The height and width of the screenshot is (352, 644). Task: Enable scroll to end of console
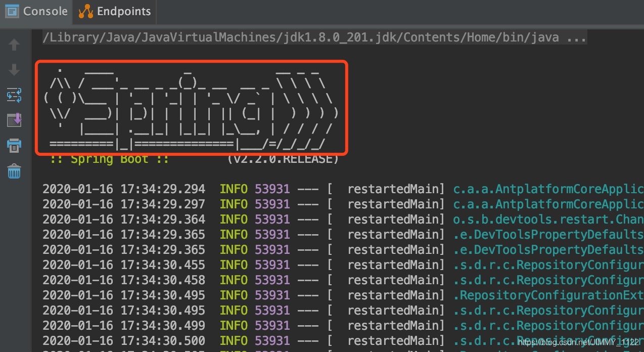[14, 120]
